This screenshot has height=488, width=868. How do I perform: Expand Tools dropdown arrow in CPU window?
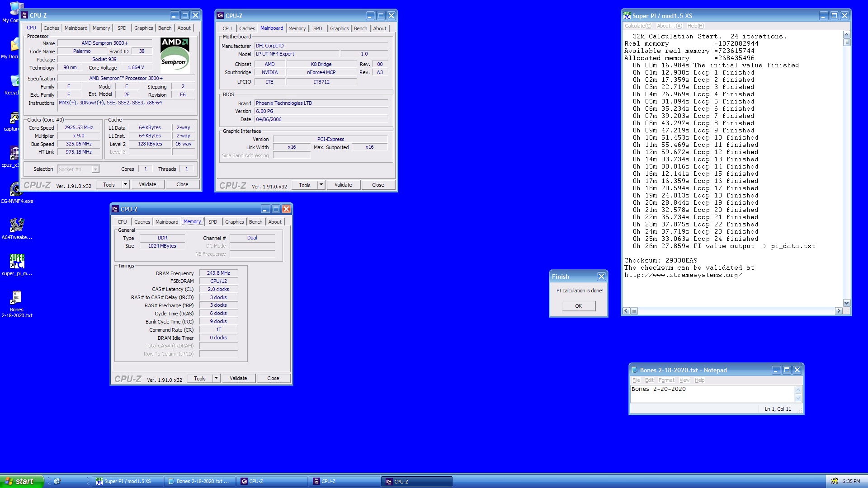tap(126, 184)
